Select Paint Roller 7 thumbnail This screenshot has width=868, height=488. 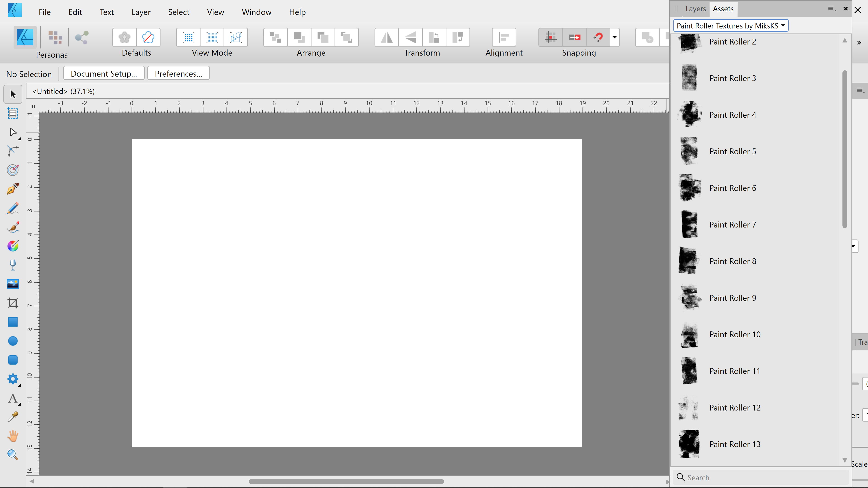pyautogui.click(x=689, y=224)
